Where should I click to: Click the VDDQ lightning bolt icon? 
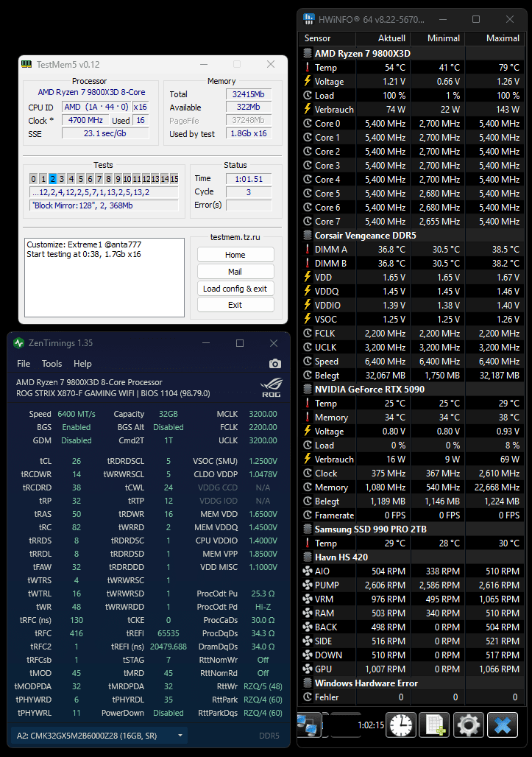308,291
